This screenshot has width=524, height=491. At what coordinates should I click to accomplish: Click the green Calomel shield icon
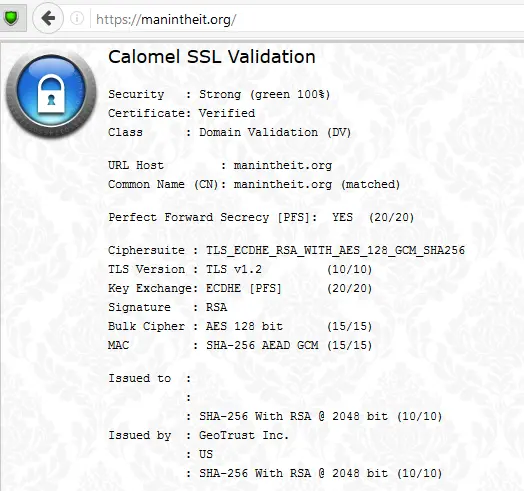coord(11,18)
